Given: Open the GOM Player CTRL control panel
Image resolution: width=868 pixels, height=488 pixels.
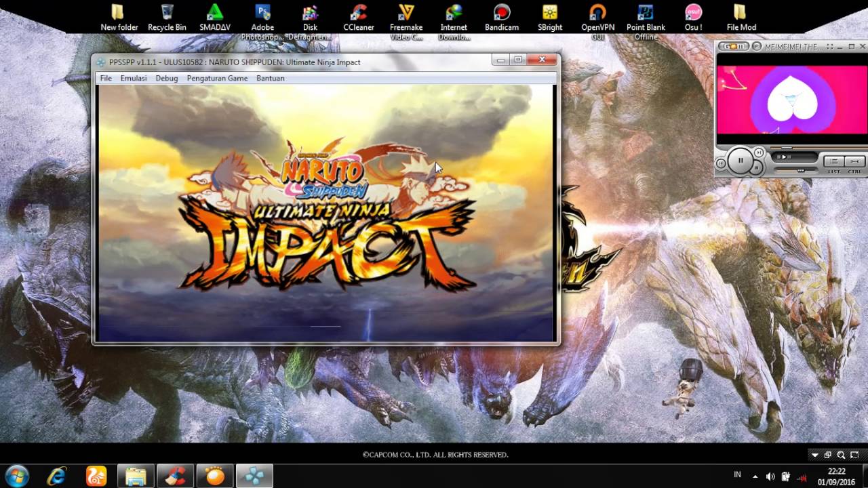Looking at the screenshot, I should [x=855, y=161].
